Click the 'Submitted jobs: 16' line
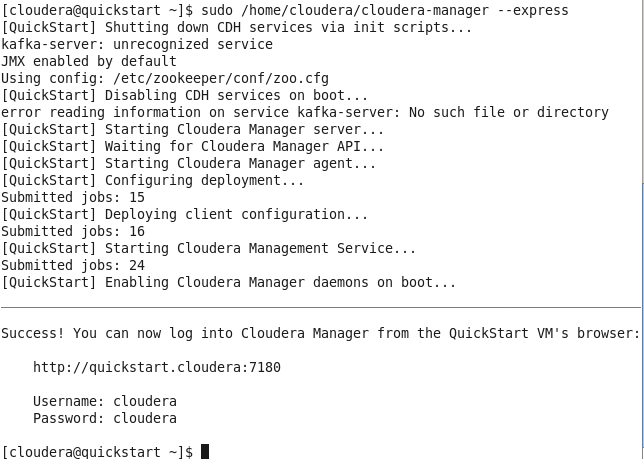Viewport: 644px width, 459px height. click(73, 232)
